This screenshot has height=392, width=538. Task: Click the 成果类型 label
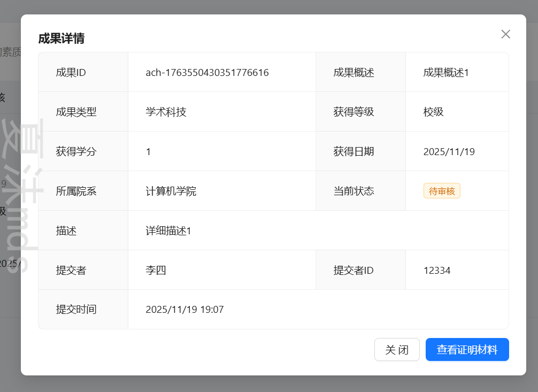[x=76, y=112]
